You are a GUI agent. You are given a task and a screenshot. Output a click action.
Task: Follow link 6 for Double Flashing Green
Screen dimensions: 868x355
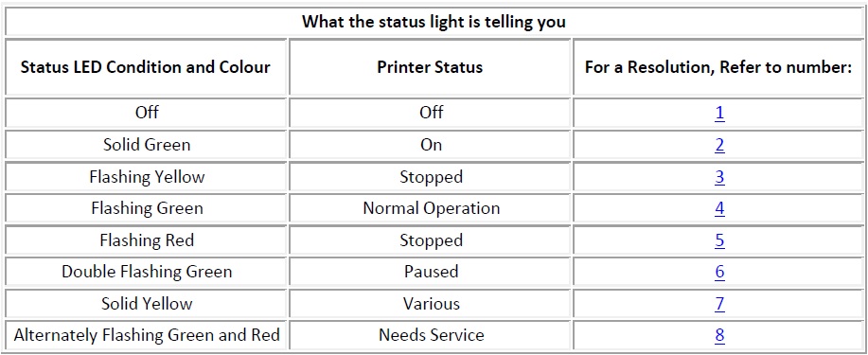(719, 273)
